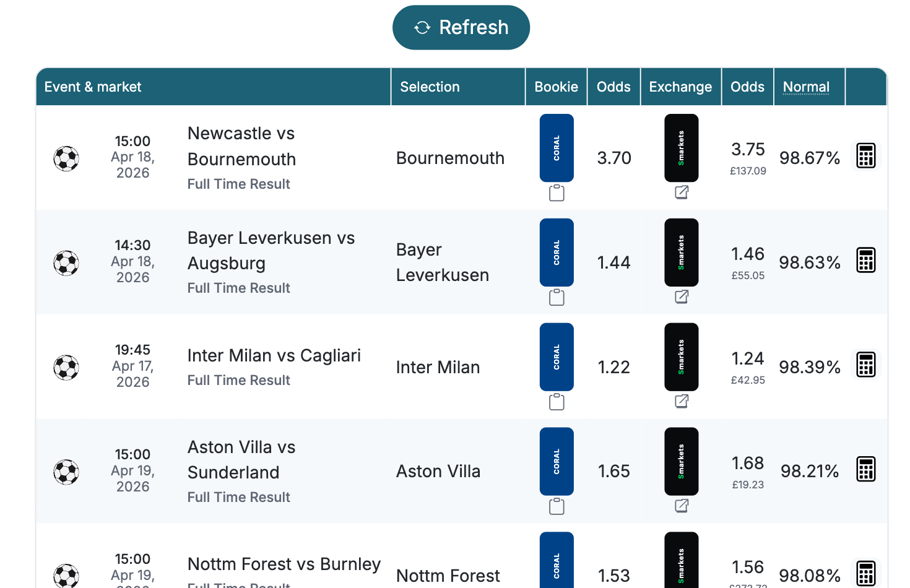Copy Coral odds for Bournemouth via clipboard icon
This screenshot has width=910, height=588.
[557, 193]
